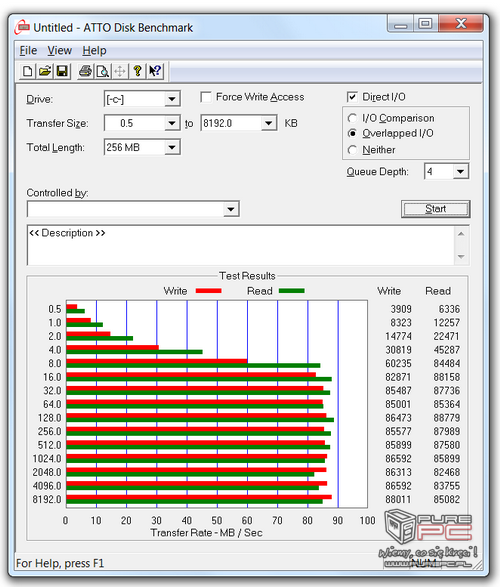Click the Start button

click(436, 209)
